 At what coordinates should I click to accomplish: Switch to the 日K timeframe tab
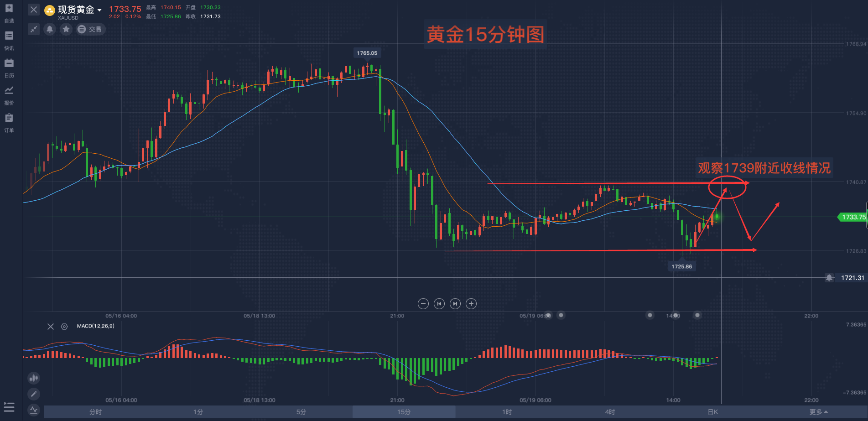[713, 412]
